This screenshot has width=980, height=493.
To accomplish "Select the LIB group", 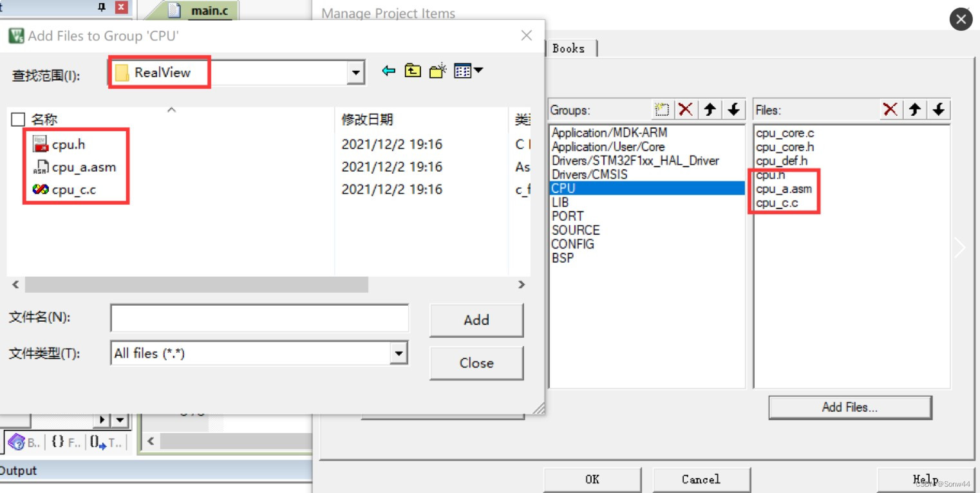I will pyautogui.click(x=560, y=202).
